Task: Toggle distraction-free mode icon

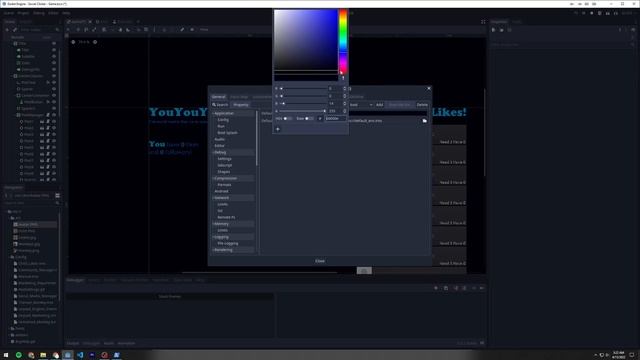Action: click(x=483, y=22)
